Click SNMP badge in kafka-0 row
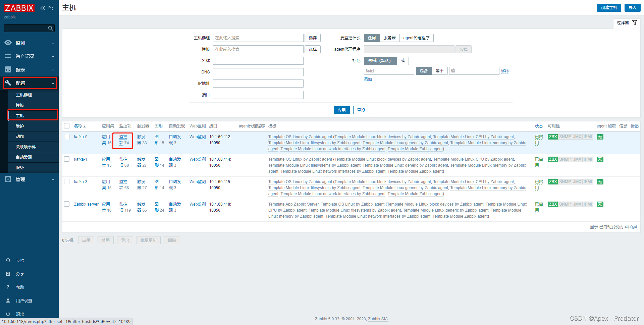 565,137
